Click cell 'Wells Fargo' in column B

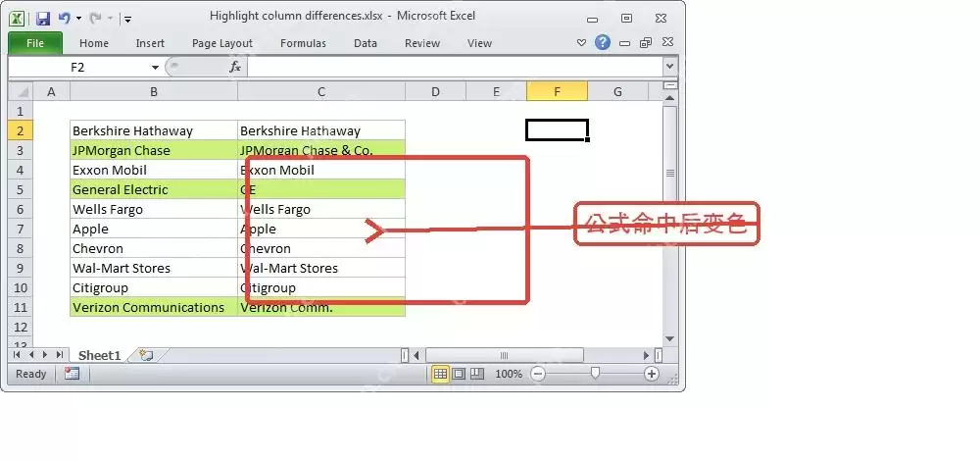[154, 209]
